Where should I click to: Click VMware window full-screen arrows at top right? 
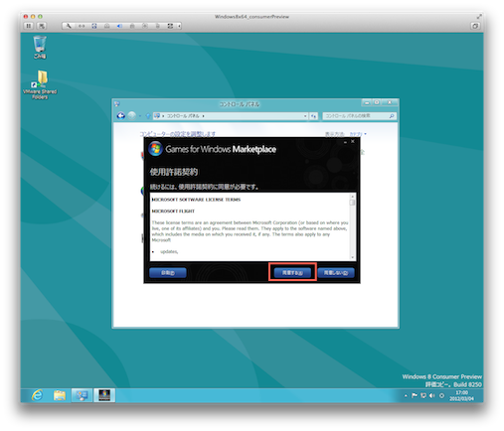[x=479, y=16]
